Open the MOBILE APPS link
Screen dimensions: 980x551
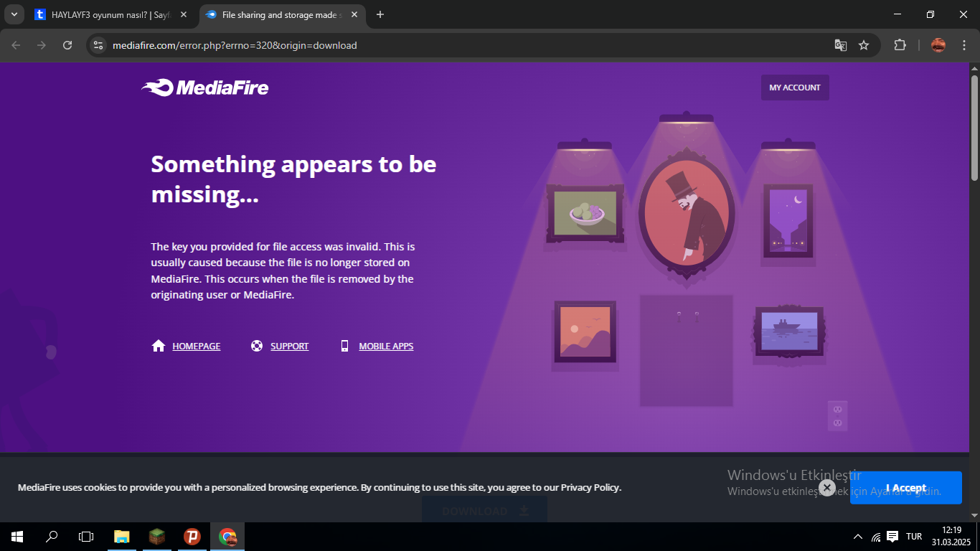tap(386, 346)
